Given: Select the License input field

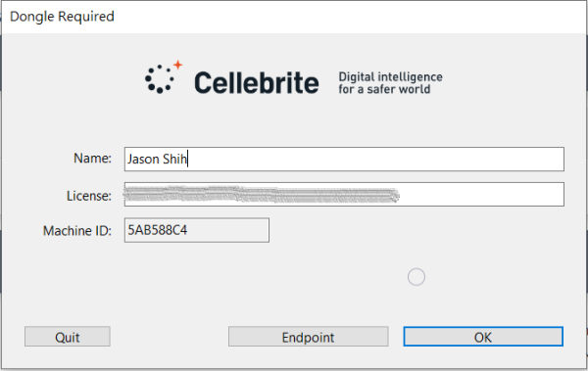Looking at the screenshot, I should click(x=344, y=195).
